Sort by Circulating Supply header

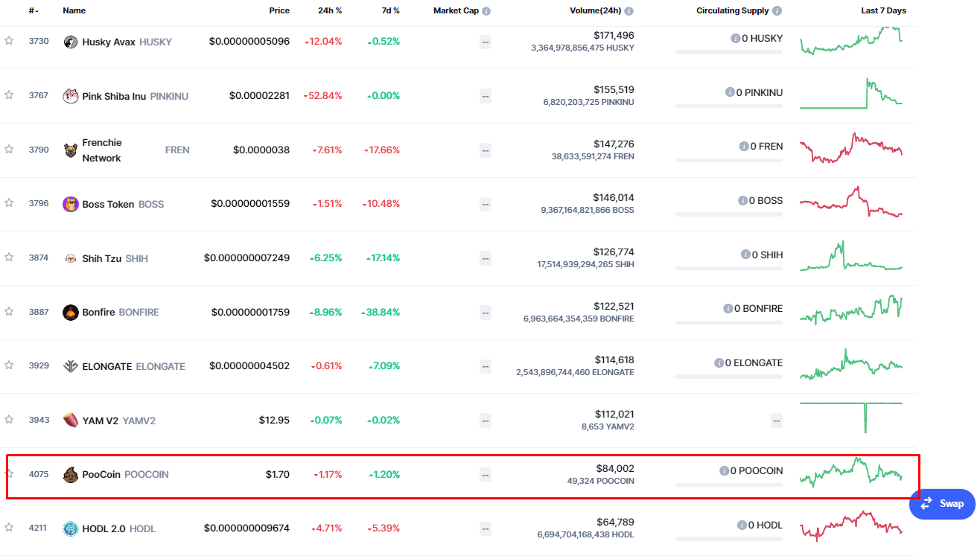733,11
